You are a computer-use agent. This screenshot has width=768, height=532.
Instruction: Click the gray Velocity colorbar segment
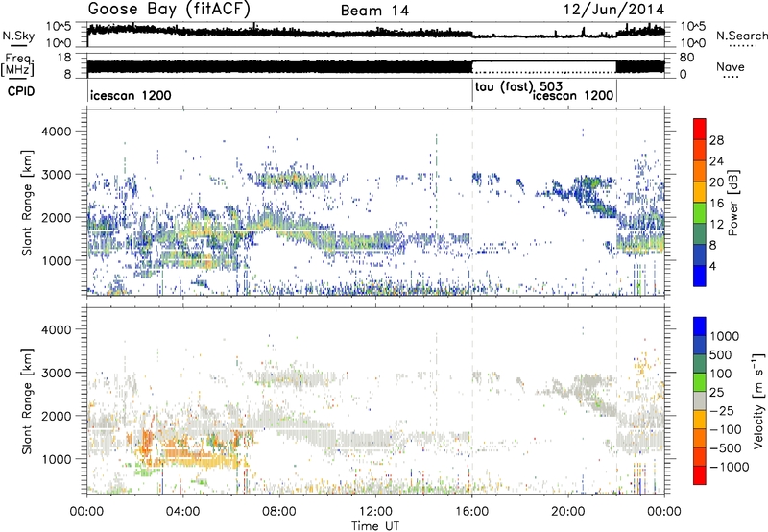[x=700, y=401]
